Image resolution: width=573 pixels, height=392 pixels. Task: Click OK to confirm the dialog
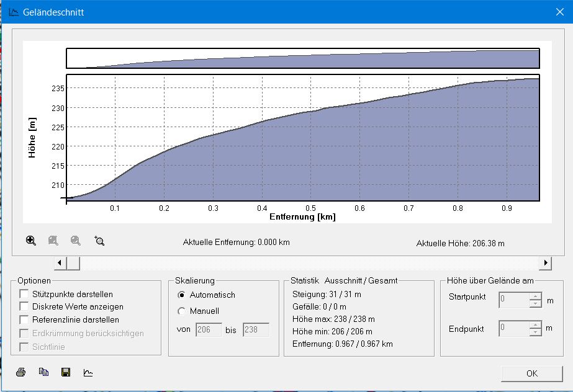click(x=532, y=373)
